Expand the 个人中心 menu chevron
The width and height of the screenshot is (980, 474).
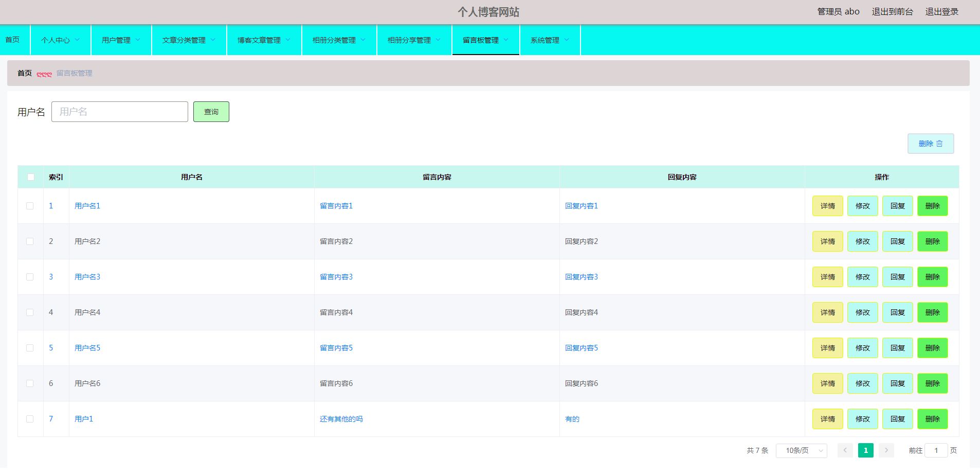78,40
